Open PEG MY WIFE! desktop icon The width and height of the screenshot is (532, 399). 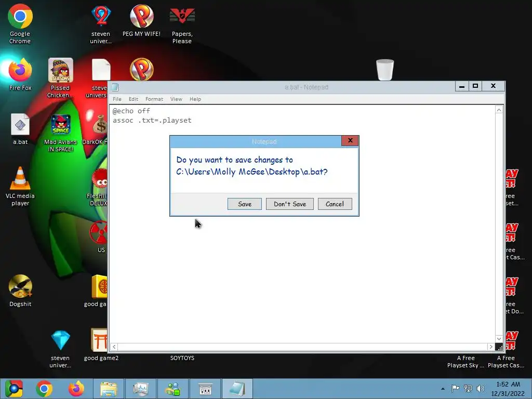click(141, 20)
